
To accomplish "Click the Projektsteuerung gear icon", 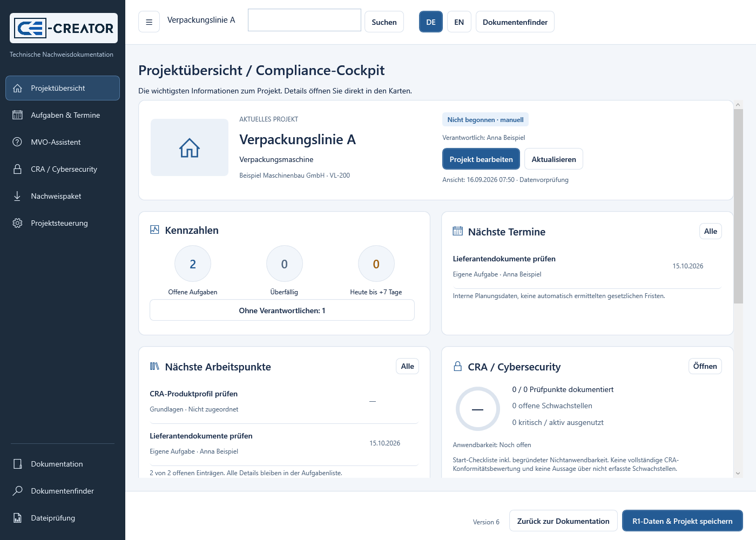I will coord(17,223).
